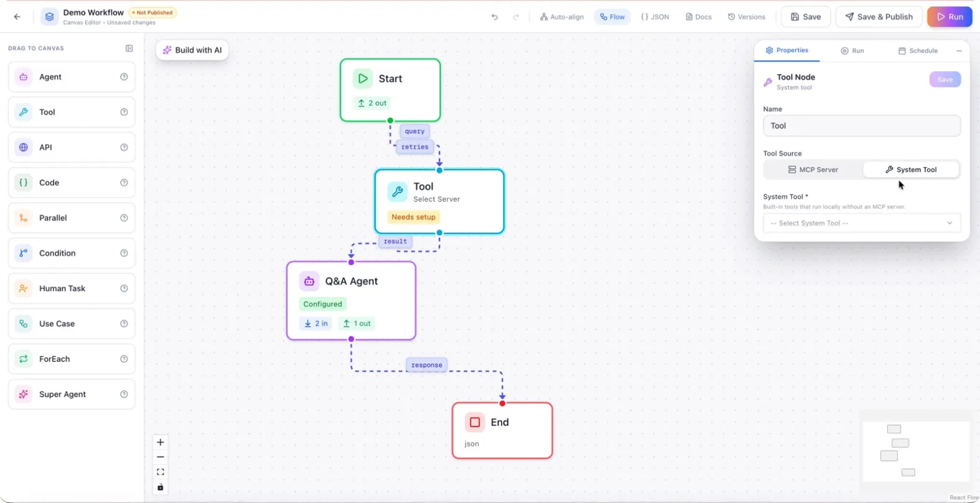Zoom out on the canvas with minus
This screenshot has width=980, height=503.
pyautogui.click(x=160, y=457)
